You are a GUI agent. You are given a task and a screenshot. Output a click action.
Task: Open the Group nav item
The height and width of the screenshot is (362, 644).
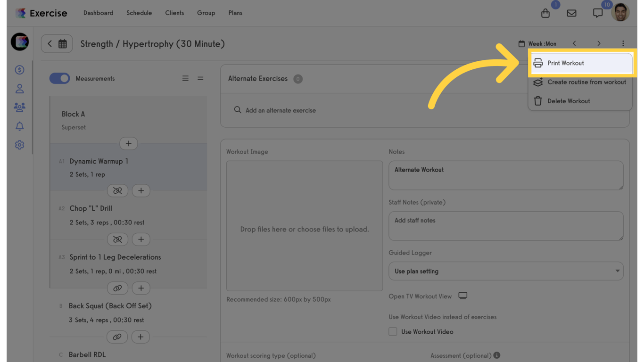coord(206,13)
